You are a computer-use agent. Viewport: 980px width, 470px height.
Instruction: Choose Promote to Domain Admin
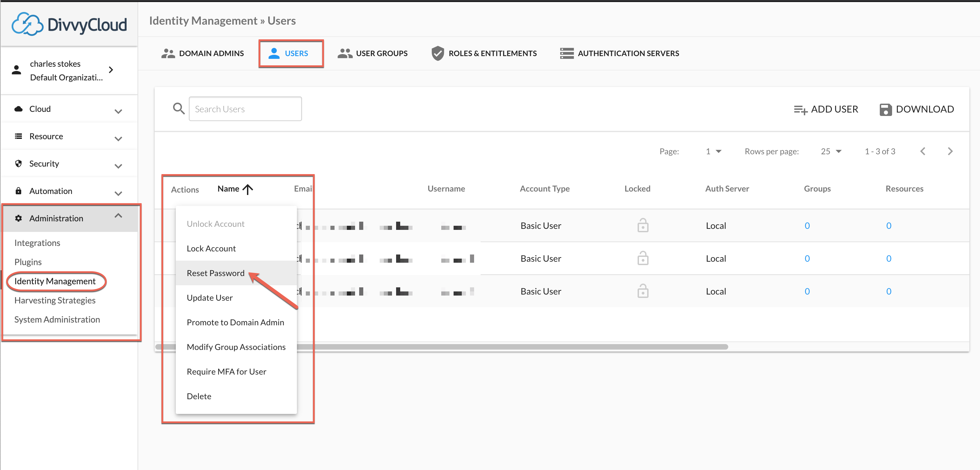[x=236, y=322]
